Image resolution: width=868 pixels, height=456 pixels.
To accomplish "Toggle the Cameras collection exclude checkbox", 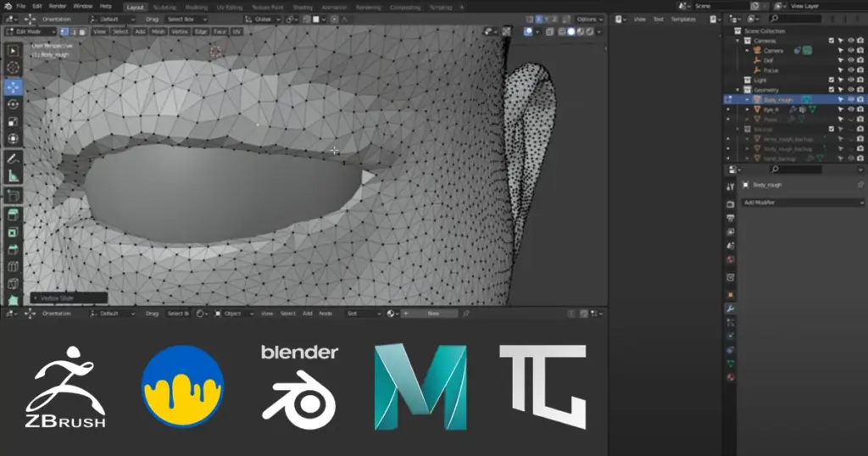I will tap(832, 41).
